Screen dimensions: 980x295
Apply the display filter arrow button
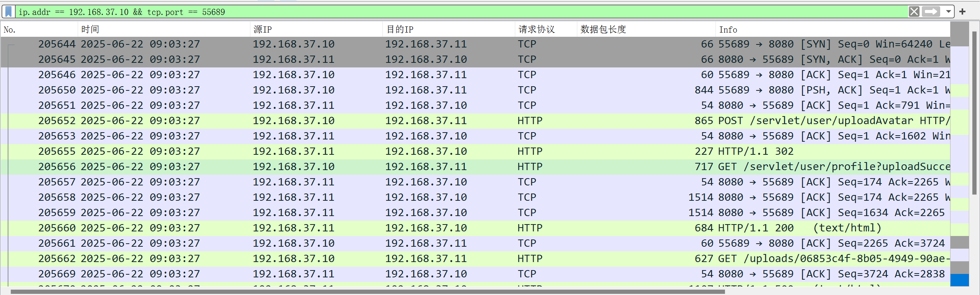pyautogui.click(x=931, y=12)
